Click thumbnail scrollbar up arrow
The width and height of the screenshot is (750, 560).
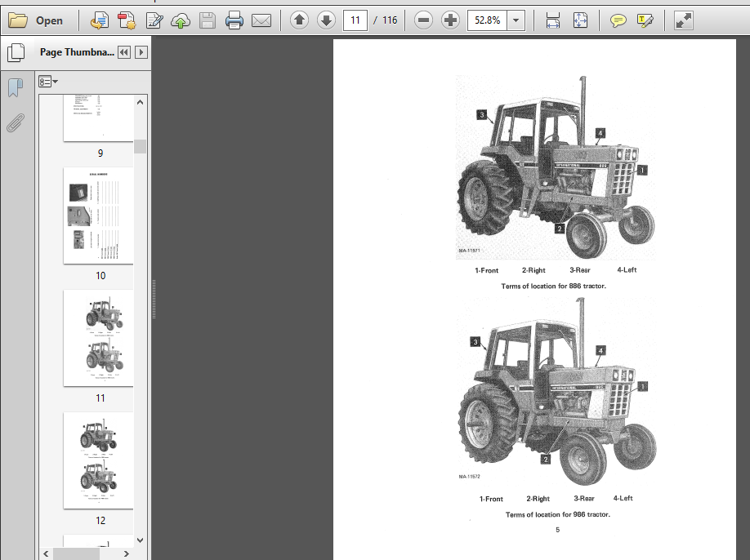(141, 102)
